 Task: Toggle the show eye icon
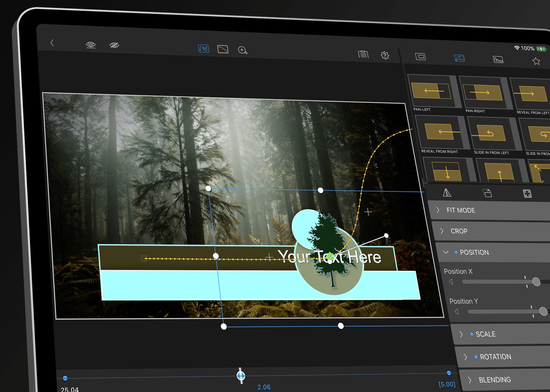click(x=91, y=45)
